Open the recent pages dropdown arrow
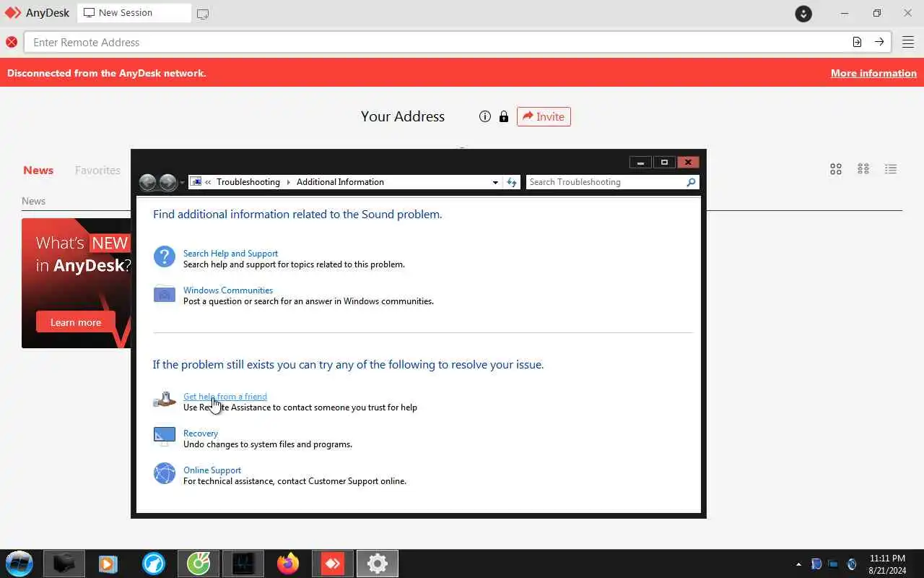 182,182
